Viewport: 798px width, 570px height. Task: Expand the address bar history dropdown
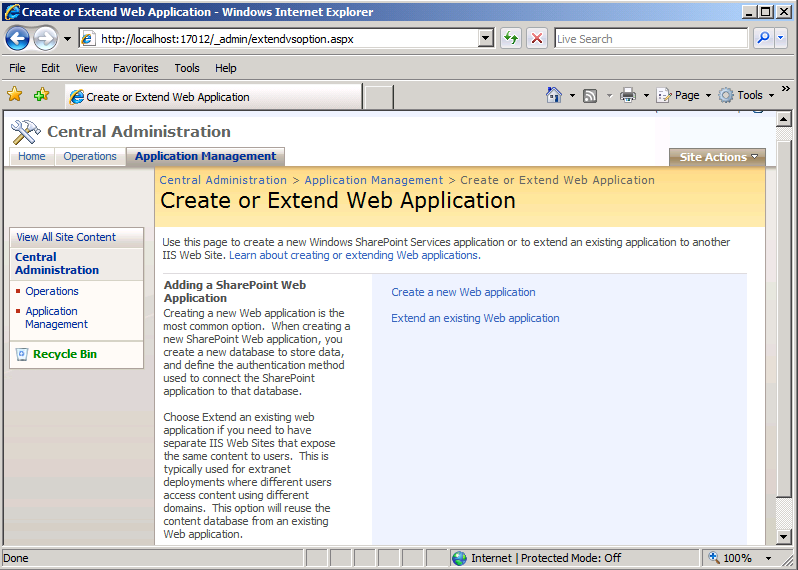click(x=487, y=39)
